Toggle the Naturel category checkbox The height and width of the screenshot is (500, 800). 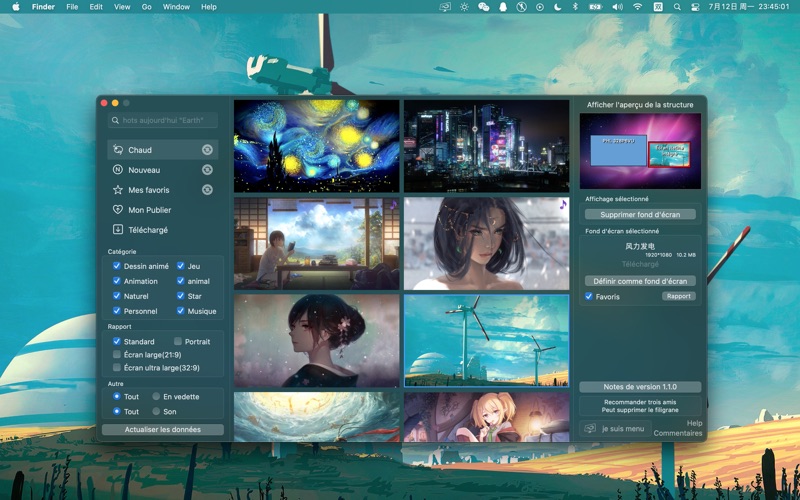[117, 296]
